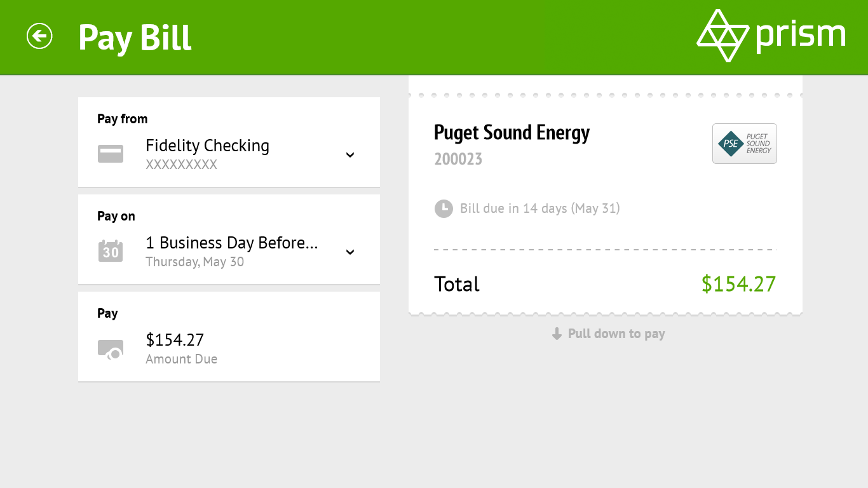Click the 1 Business Day Before option
This screenshot has height=488, width=868.
point(231,243)
